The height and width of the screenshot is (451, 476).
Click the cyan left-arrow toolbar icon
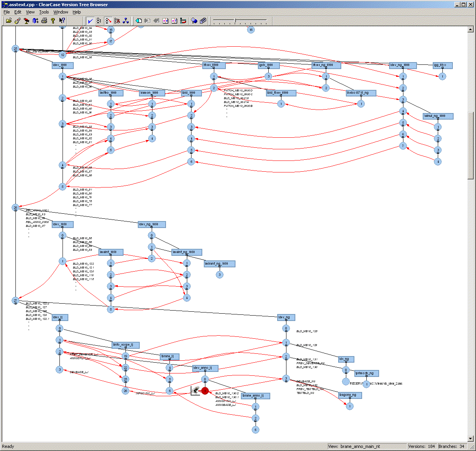click(139, 21)
